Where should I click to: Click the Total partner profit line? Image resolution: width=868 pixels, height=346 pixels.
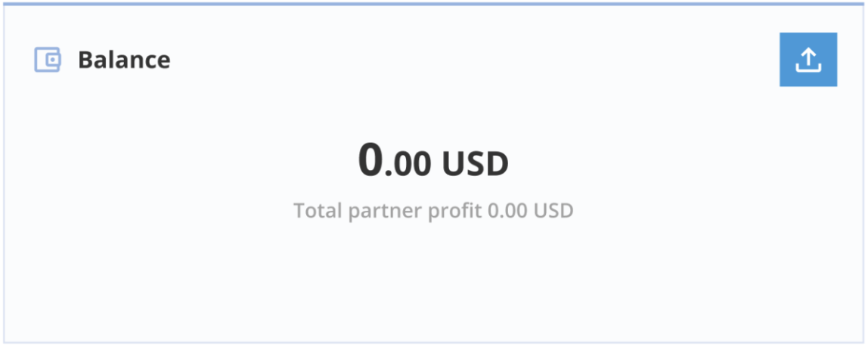433,211
